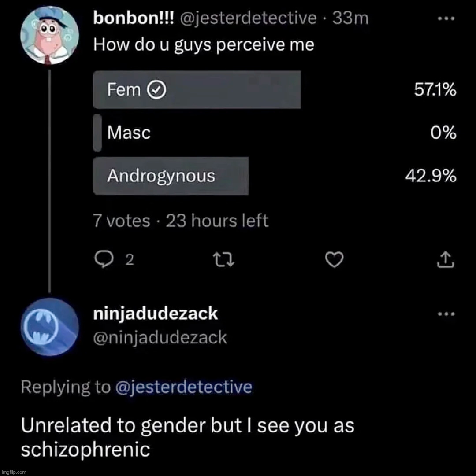
Task: Select the Fem poll option
Action: point(197,89)
